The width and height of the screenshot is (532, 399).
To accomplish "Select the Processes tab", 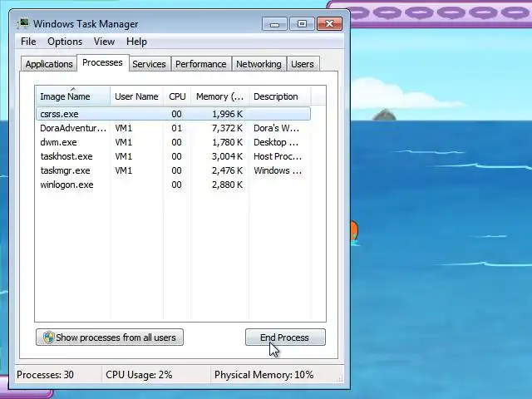I will (102, 63).
